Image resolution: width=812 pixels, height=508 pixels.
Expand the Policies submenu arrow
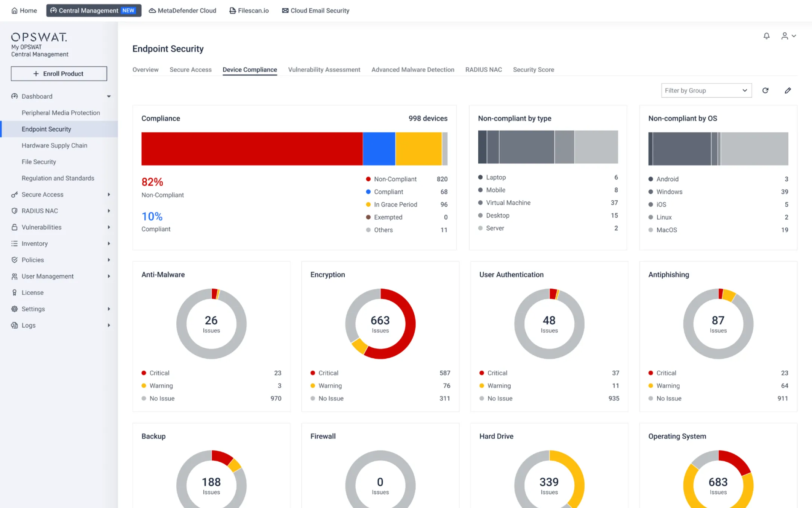point(109,260)
